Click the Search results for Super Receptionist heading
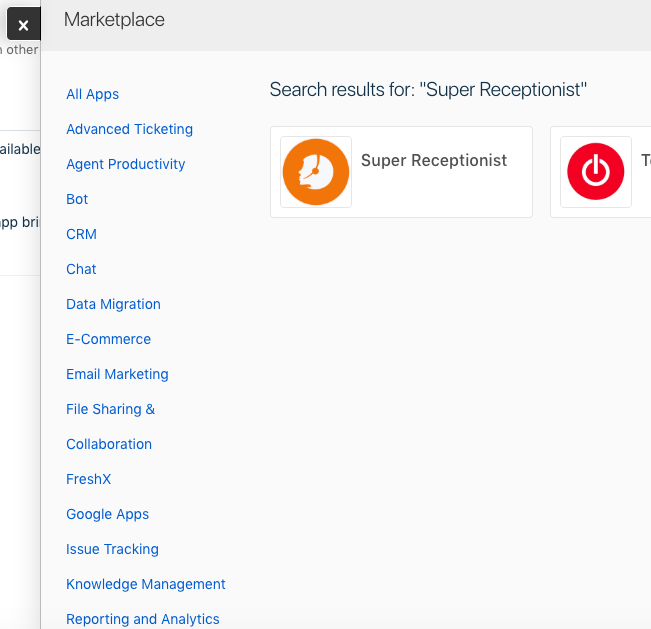Image resolution: width=651 pixels, height=629 pixels. click(428, 90)
